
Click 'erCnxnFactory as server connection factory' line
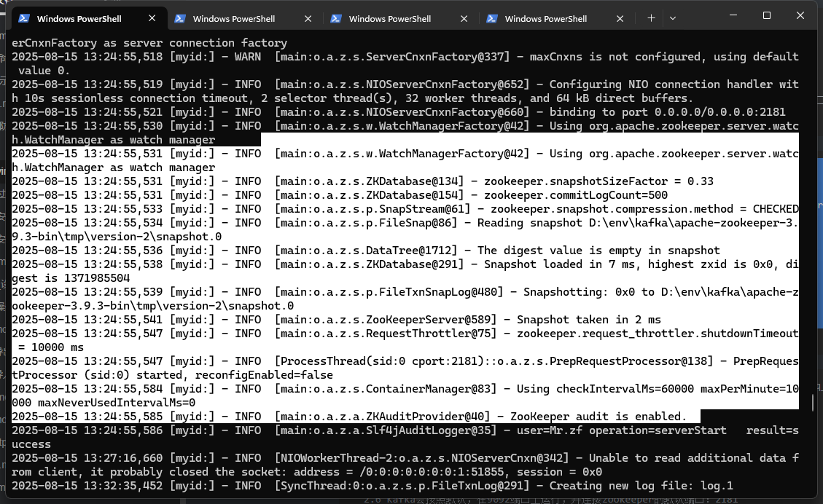pos(149,43)
